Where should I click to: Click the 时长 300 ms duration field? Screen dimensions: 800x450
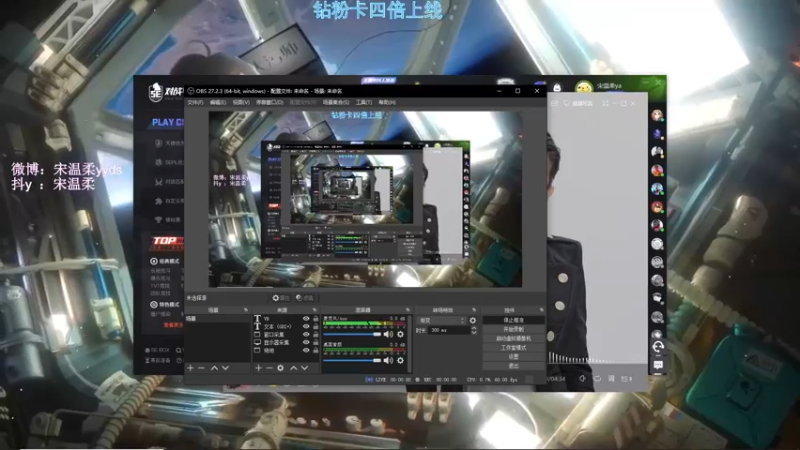(449, 331)
